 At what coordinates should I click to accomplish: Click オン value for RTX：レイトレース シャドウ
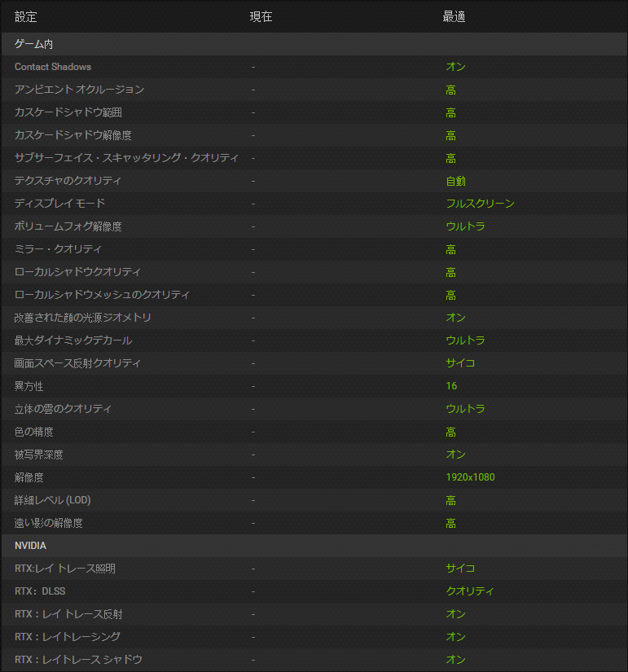[x=455, y=660]
